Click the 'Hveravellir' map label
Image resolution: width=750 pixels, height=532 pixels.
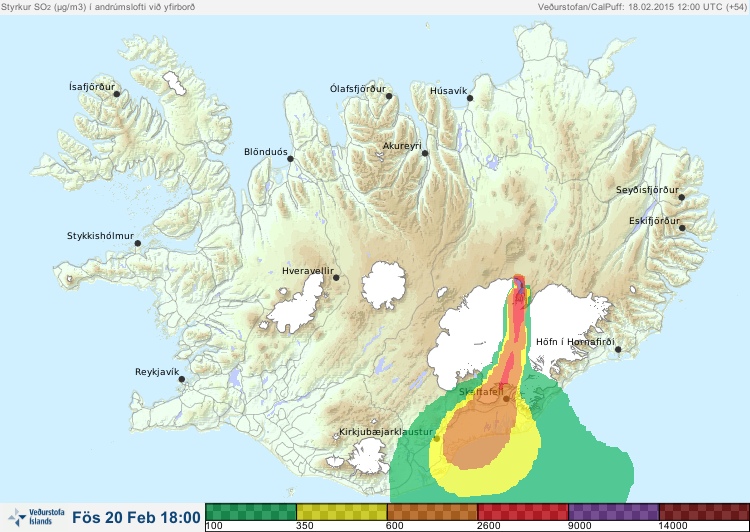(308, 271)
